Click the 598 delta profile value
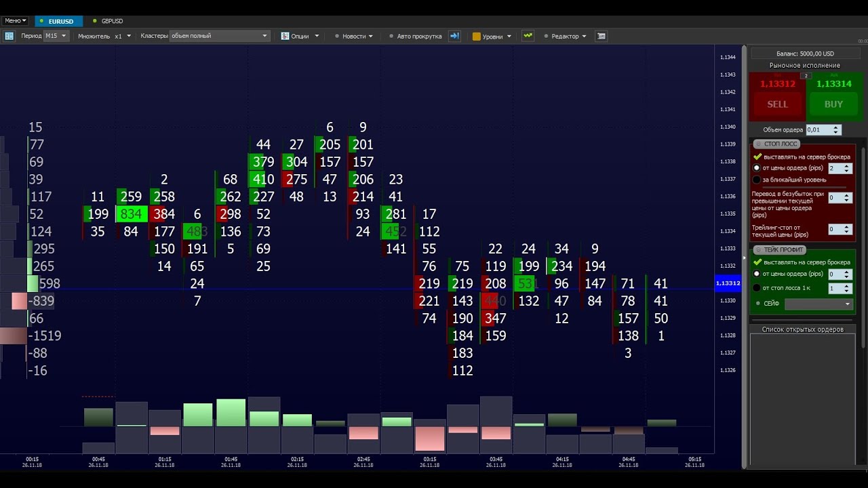 (x=50, y=283)
